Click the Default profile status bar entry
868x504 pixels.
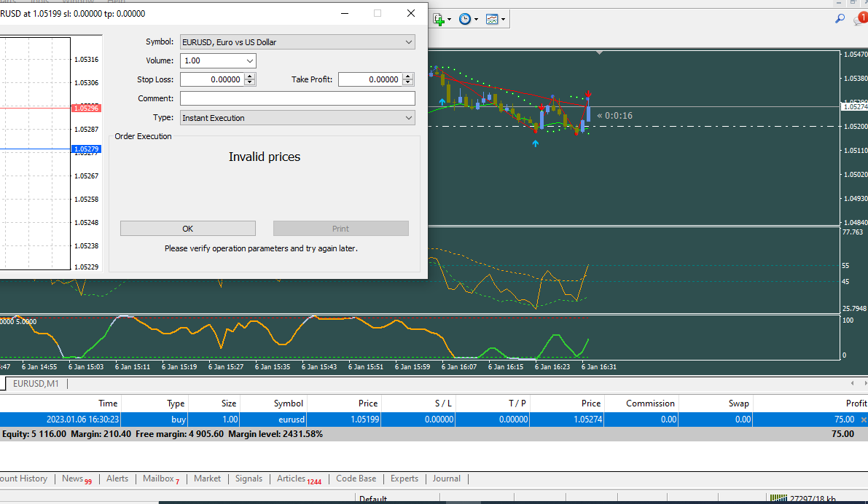pos(372,499)
